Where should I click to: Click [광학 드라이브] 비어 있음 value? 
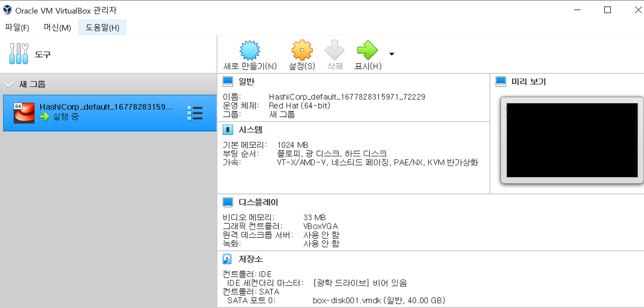[360, 283]
